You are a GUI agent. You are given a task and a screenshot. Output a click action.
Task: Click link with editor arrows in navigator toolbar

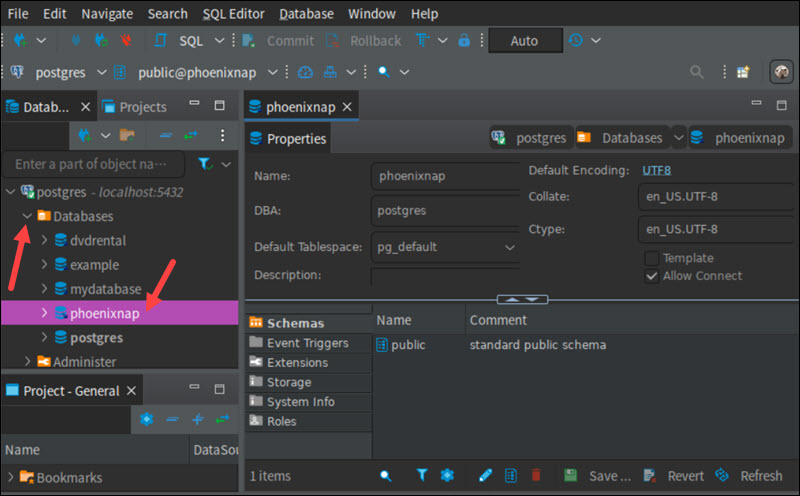[x=191, y=135]
